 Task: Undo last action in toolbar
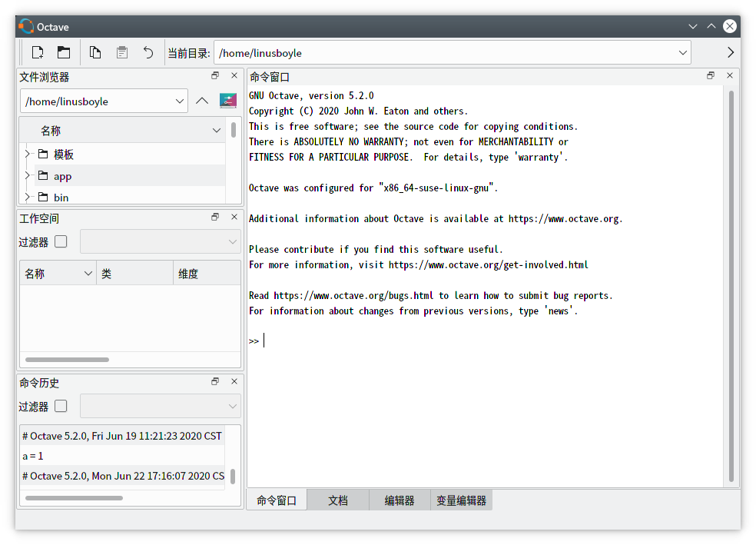pyautogui.click(x=148, y=52)
